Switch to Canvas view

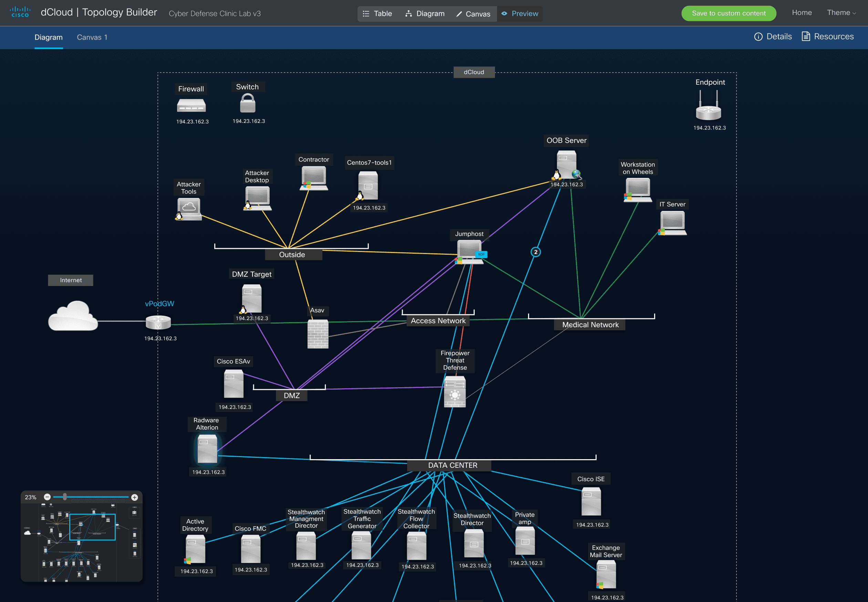[473, 14]
